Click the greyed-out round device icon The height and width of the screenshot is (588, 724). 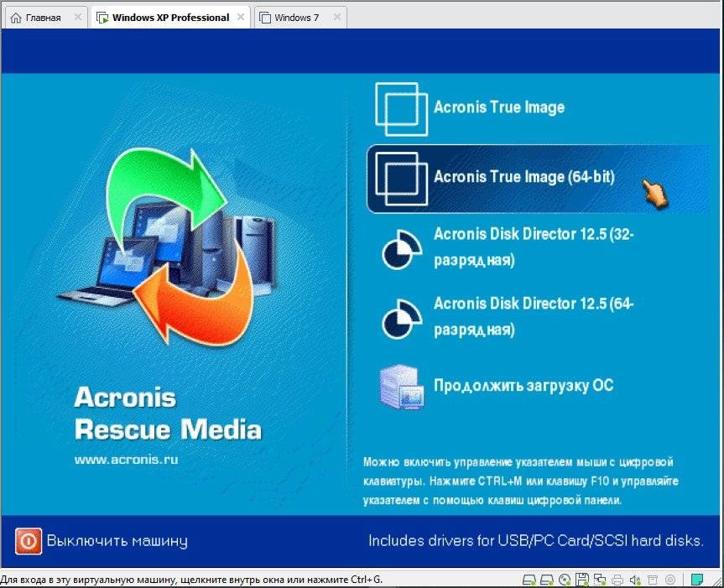point(670,580)
